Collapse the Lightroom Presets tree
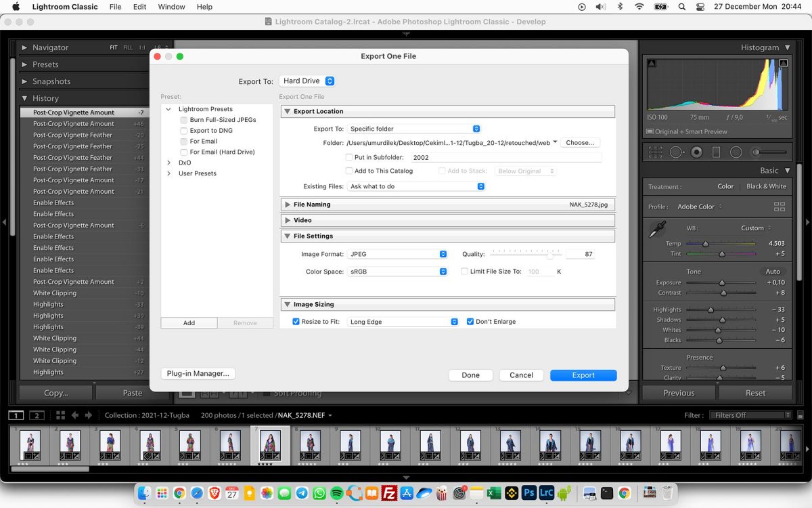Screen dimensions: 812x508 click(169, 109)
